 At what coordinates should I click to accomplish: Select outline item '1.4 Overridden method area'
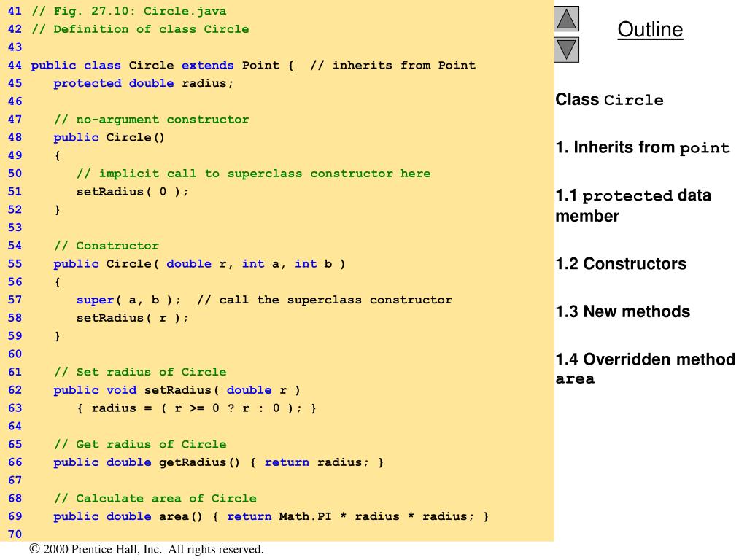645,368
